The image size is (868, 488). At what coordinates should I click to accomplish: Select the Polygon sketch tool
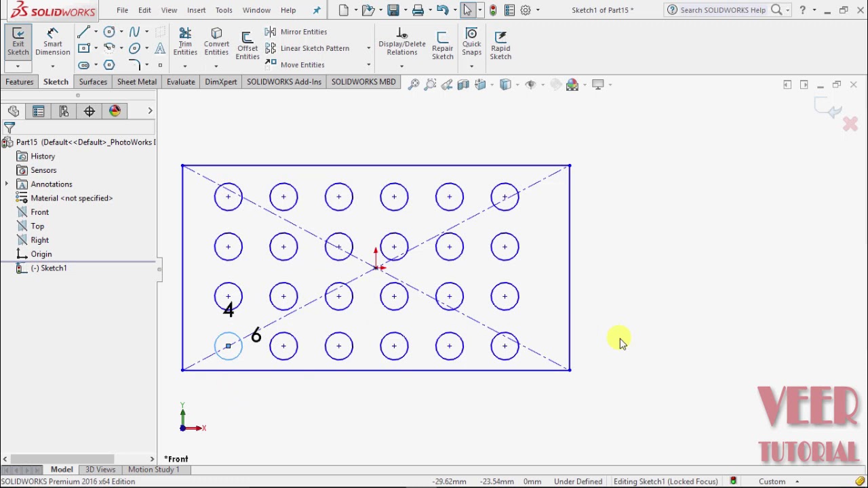[x=109, y=65]
